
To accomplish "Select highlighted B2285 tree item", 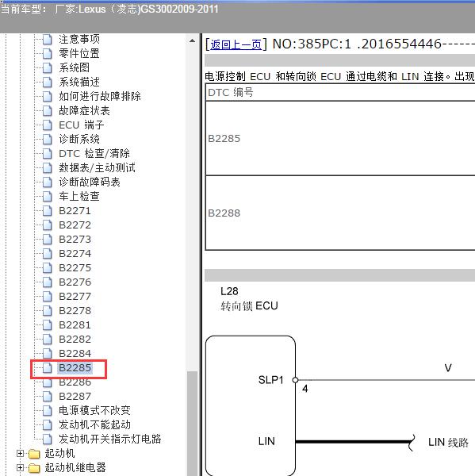I will [x=75, y=367].
